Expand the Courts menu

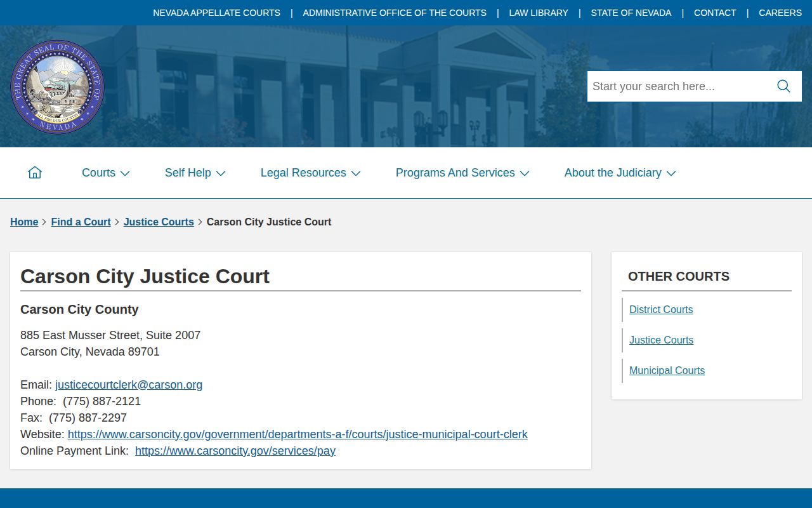tap(106, 173)
